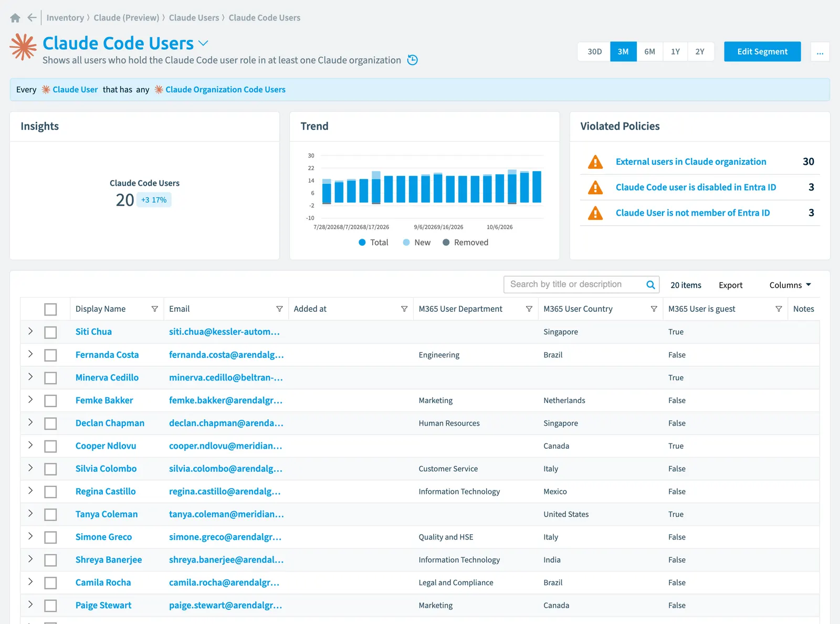Go to Claude Users in breadcrumb
Screen dimensions: 840x624
(x=194, y=18)
